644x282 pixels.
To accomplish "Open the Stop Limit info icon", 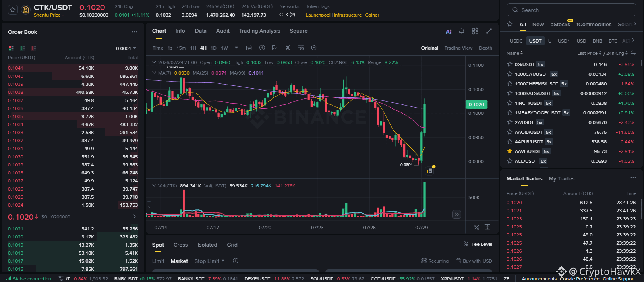I will pyautogui.click(x=236, y=261).
